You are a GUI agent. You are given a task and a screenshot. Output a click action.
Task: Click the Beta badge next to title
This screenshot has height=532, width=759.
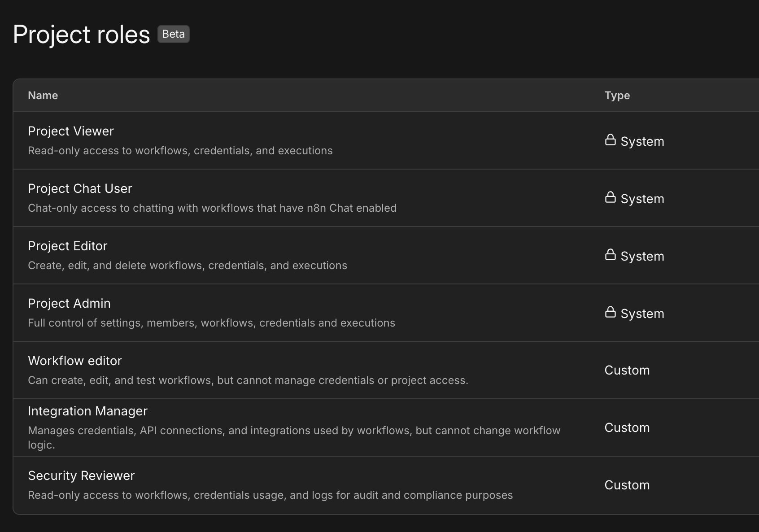[173, 34]
